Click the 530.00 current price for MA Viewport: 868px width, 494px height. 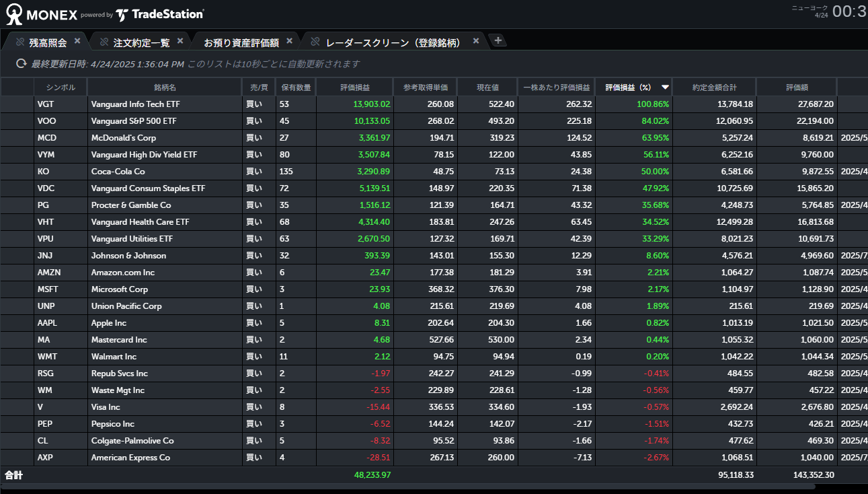502,340
